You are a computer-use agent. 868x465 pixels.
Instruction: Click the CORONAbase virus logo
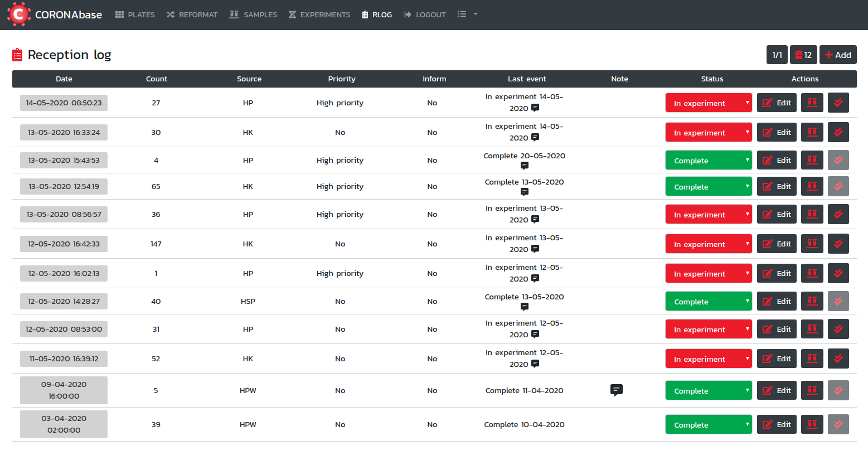point(18,14)
